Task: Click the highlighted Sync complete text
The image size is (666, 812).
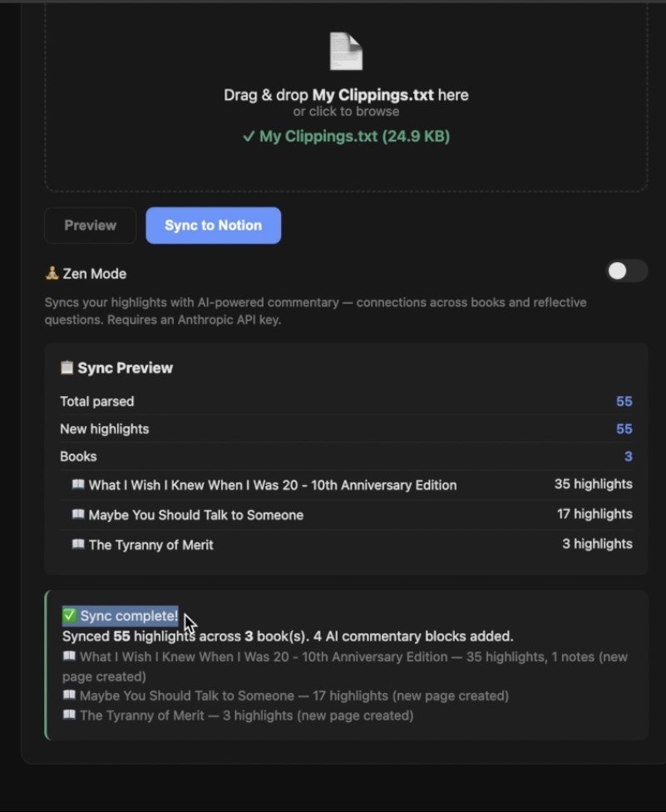Action: [126, 616]
